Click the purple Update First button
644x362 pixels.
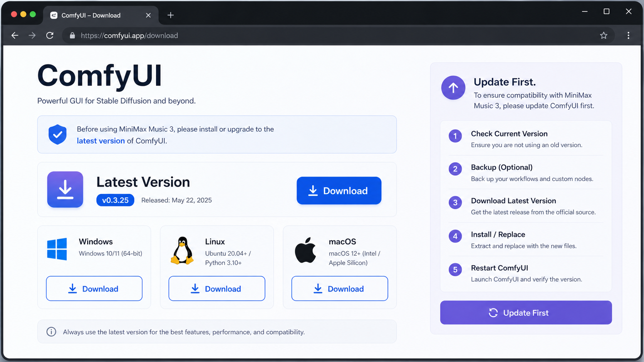526,312
